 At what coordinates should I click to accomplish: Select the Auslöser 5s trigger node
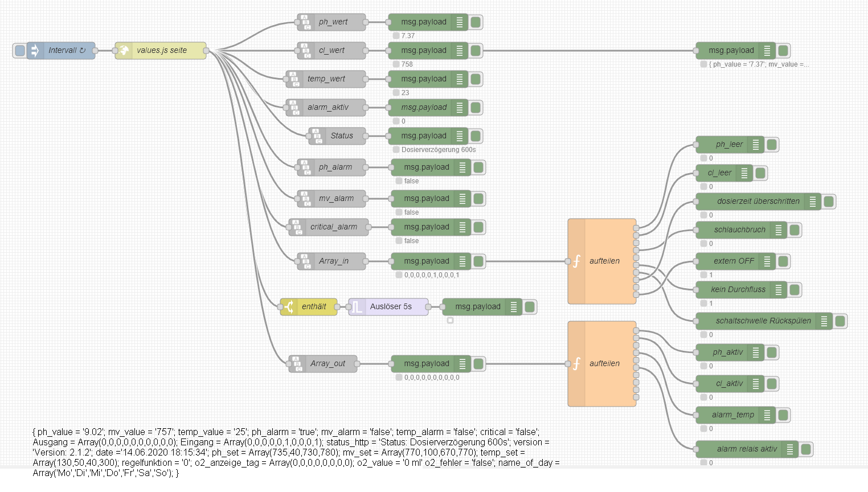pyautogui.click(x=388, y=307)
